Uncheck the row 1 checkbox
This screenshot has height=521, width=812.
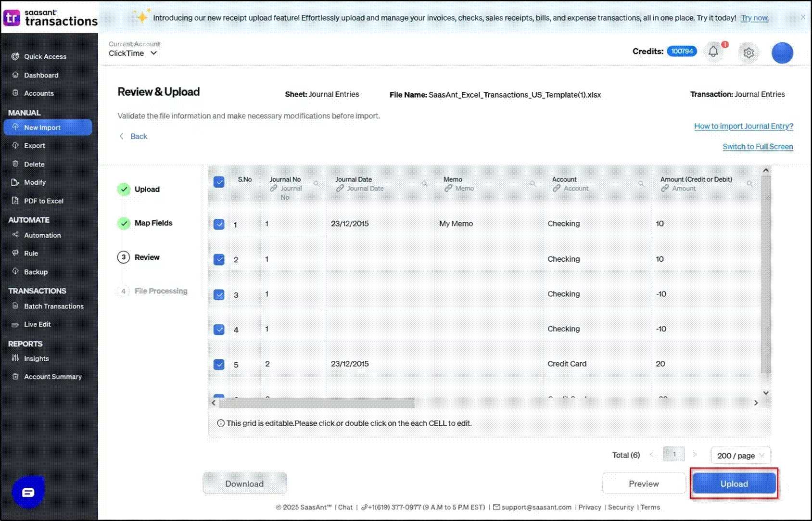219,224
